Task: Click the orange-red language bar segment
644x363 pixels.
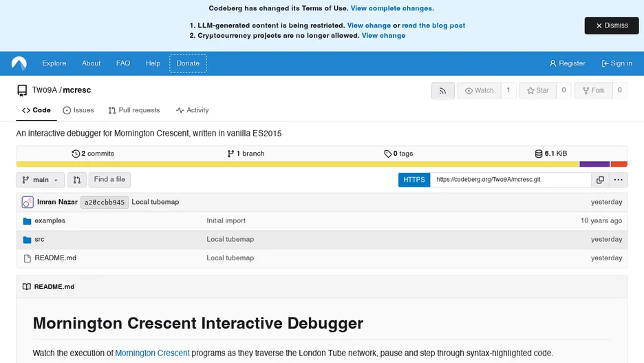Action: tap(619, 165)
